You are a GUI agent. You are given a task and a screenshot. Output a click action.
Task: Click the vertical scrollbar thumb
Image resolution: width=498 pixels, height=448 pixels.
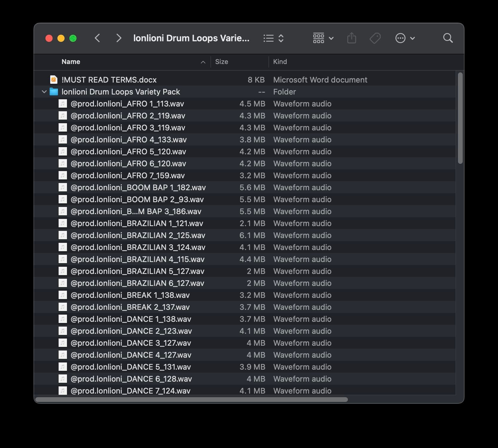[460, 118]
